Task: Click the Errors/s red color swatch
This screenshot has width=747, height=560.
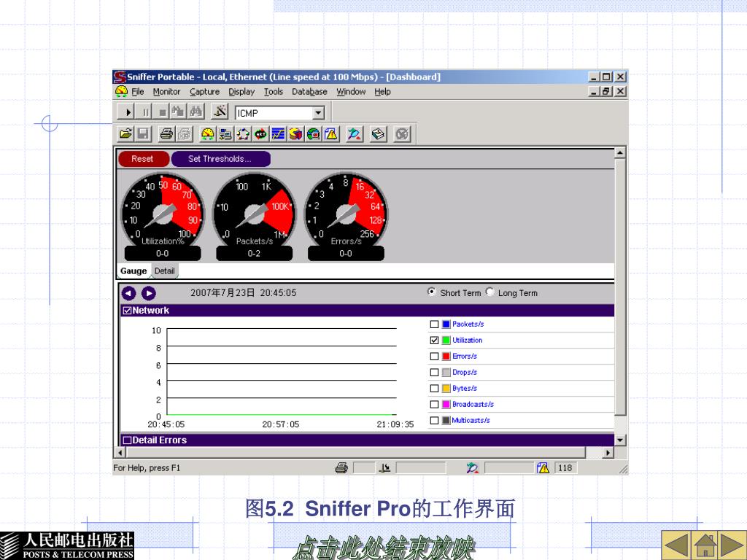Action: [446, 356]
